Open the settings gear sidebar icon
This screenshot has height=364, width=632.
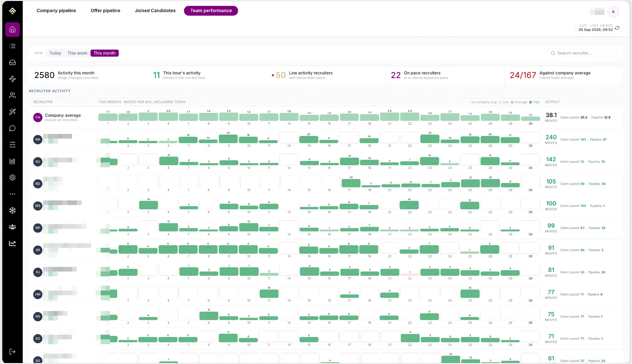[x=13, y=178]
